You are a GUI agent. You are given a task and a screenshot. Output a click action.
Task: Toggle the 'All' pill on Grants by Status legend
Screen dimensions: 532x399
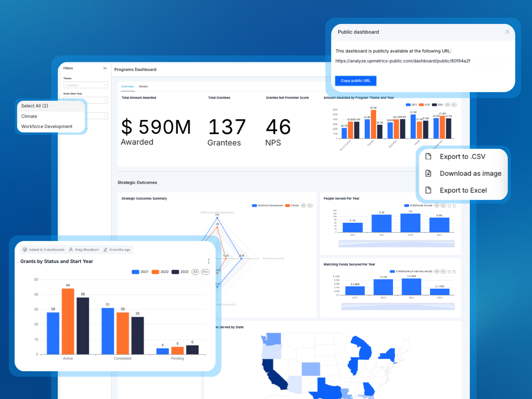(x=195, y=272)
